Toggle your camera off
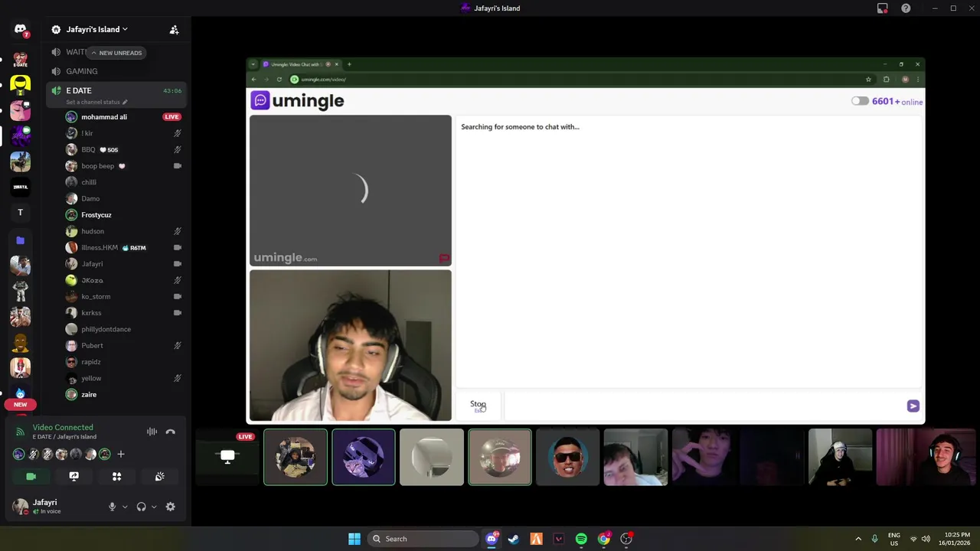Image resolution: width=980 pixels, height=551 pixels. [31, 476]
